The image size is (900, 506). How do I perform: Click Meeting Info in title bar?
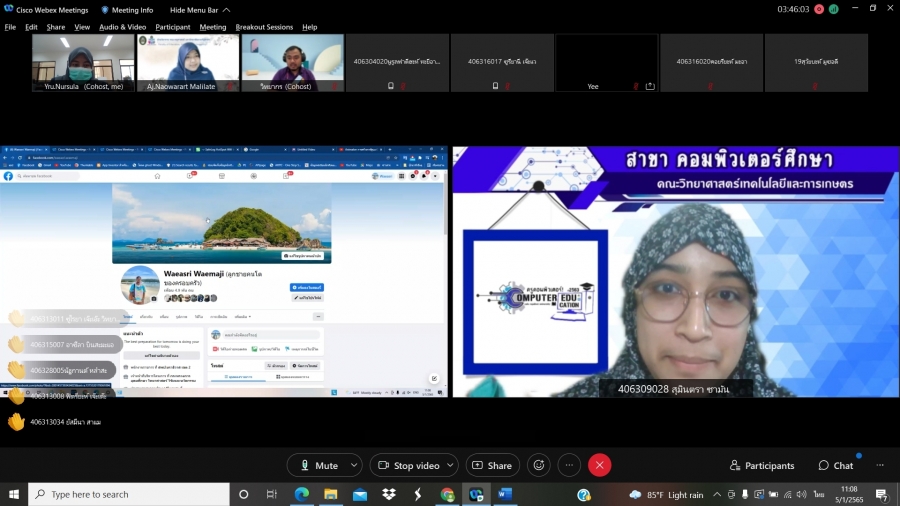[127, 9]
